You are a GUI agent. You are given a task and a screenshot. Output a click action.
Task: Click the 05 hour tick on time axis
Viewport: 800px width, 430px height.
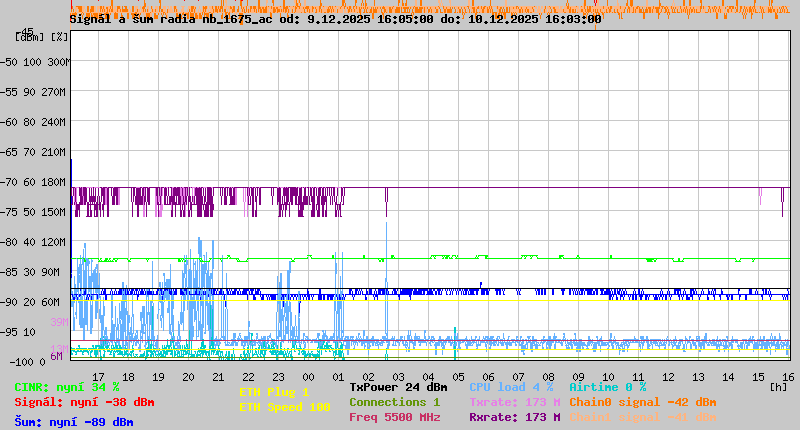tap(458, 376)
